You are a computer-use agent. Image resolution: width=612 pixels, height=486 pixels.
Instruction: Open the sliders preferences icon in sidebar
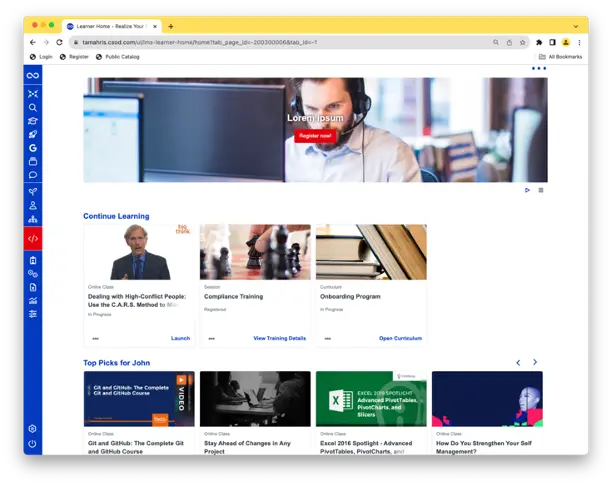[33, 314]
